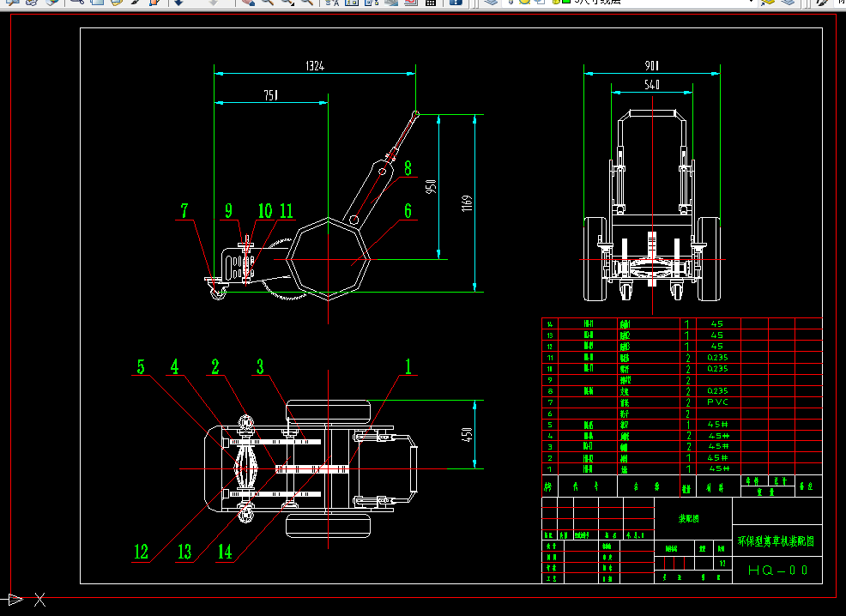
Task: Select Q235 material in row 8
Action: 717,390
